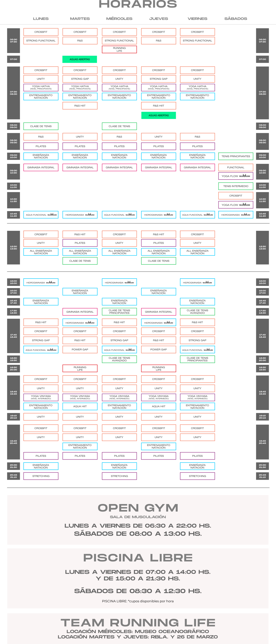The height and width of the screenshot is (644, 276).
Task: Click the Lunes 15:00 Hidrogimnasia Sumum class
Action: click(x=41, y=282)
